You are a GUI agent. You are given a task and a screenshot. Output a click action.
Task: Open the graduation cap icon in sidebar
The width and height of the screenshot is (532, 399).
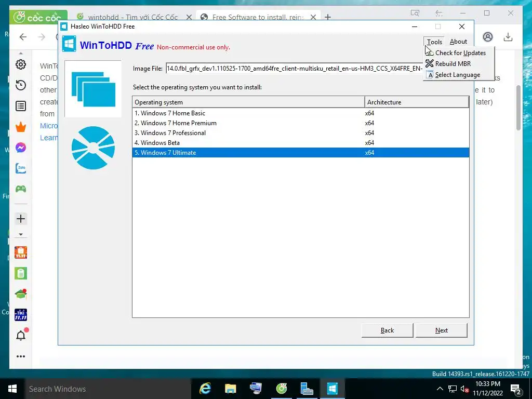coord(21,294)
